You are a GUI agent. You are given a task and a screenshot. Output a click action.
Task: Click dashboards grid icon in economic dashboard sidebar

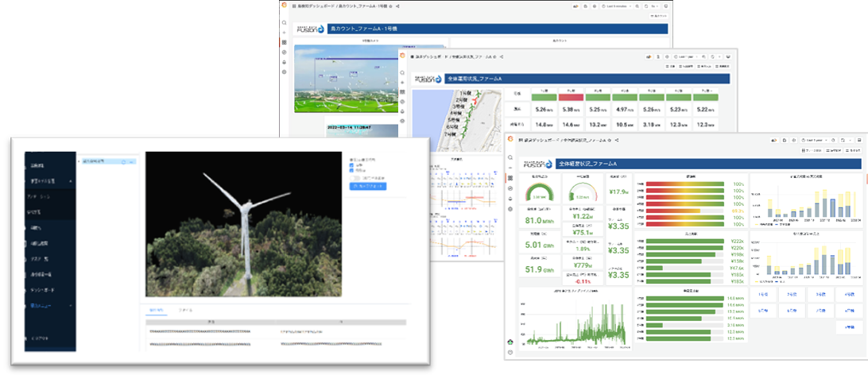510,178
